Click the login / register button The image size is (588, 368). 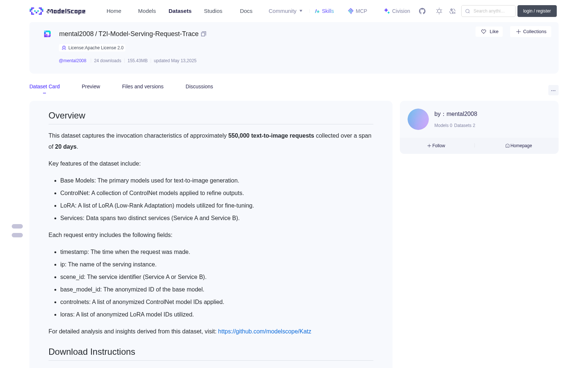point(537,11)
